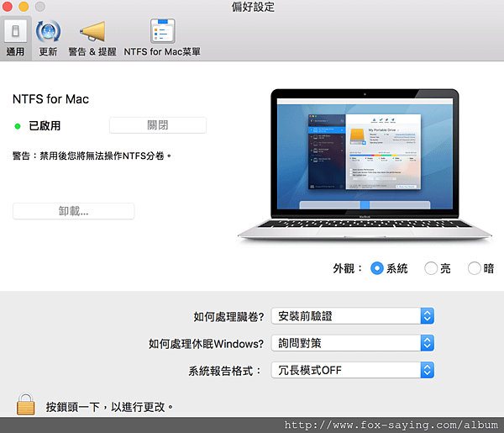
Task: Open the 更新 update tab
Action: [x=48, y=38]
